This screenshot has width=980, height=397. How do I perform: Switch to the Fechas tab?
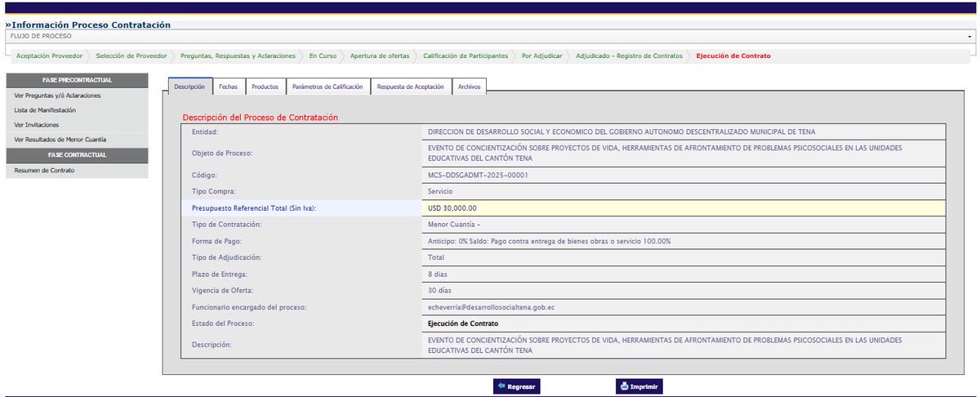229,86
